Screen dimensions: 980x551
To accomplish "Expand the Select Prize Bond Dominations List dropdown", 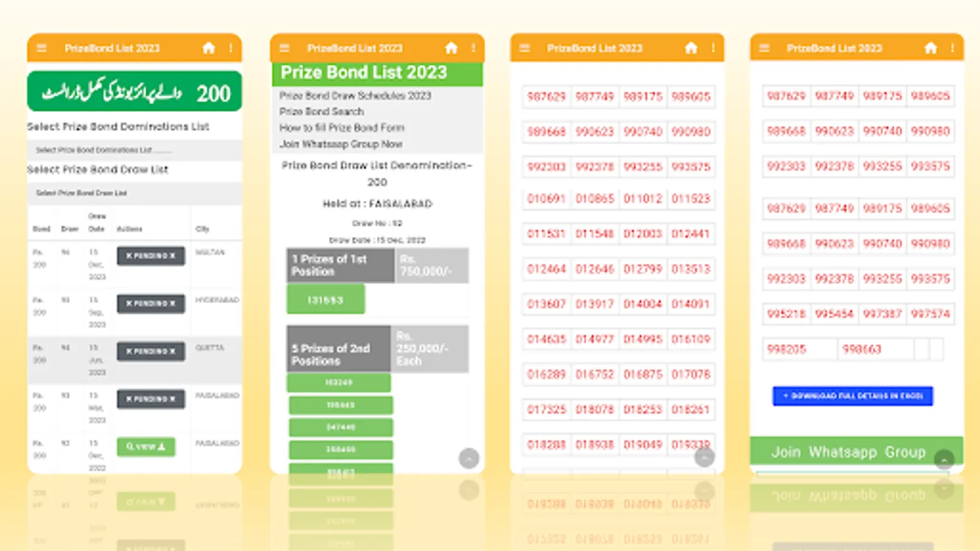I will pyautogui.click(x=135, y=150).
